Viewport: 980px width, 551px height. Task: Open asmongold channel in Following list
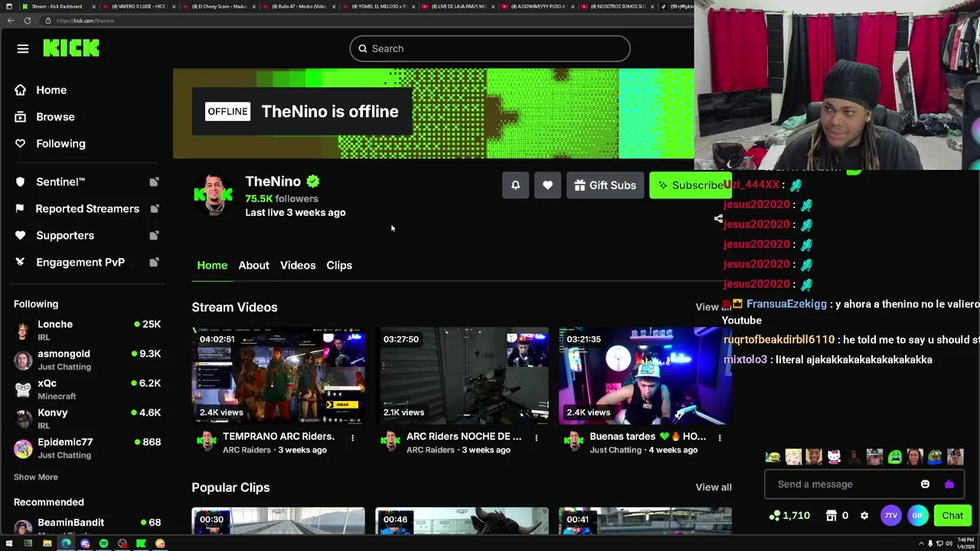click(x=87, y=360)
